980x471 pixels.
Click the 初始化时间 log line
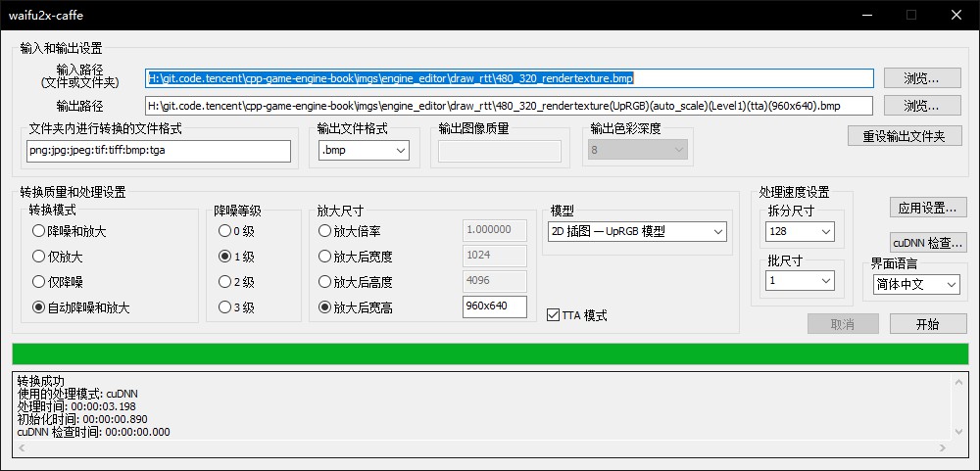point(82,419)
